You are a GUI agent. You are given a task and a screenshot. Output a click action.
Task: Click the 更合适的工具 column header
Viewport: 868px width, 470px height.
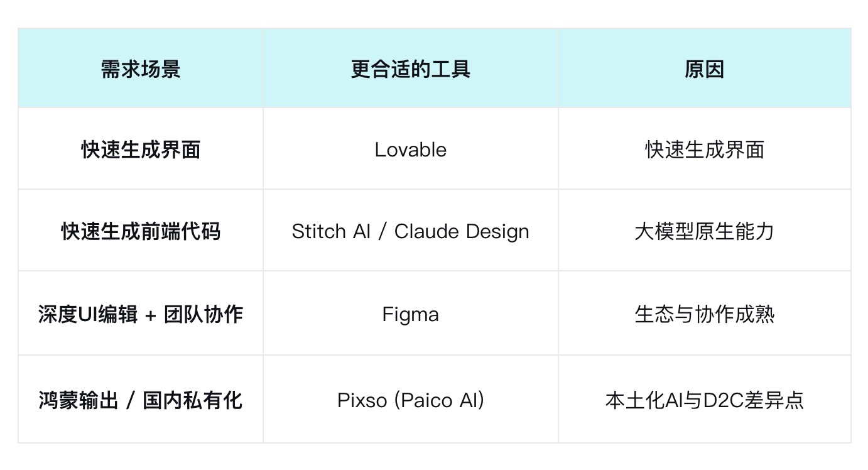click(411, 68)
